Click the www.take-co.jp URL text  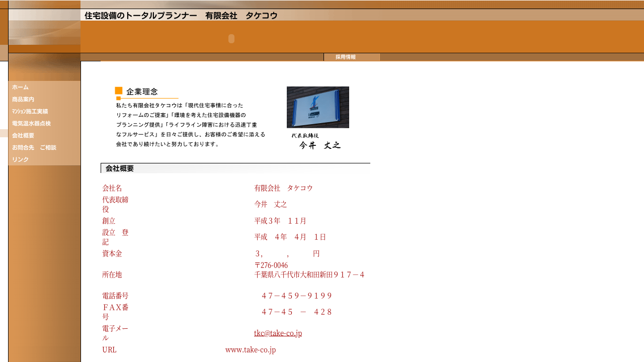pos(251,349)
